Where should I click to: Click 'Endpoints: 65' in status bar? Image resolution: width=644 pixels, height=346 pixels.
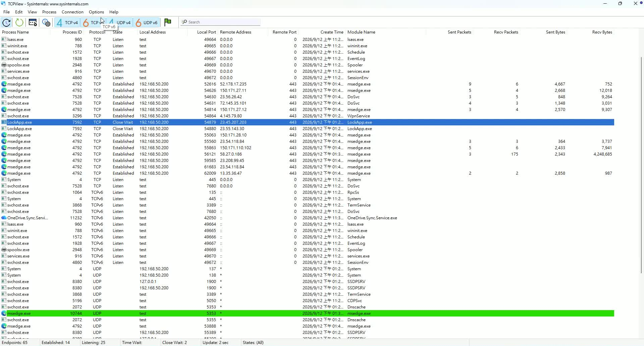[15, 343]
